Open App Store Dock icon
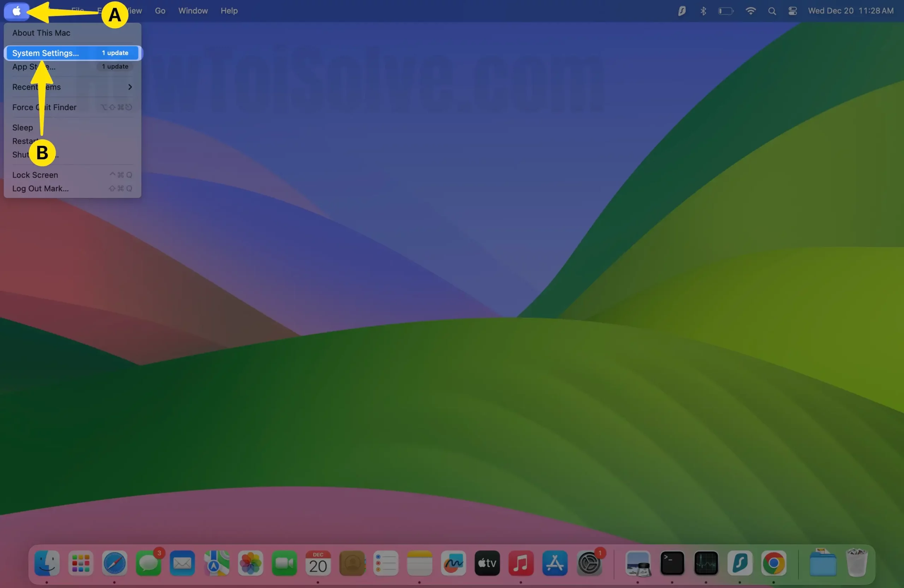The width and height of the screenshot is (904, 588). tap(555, 563)
